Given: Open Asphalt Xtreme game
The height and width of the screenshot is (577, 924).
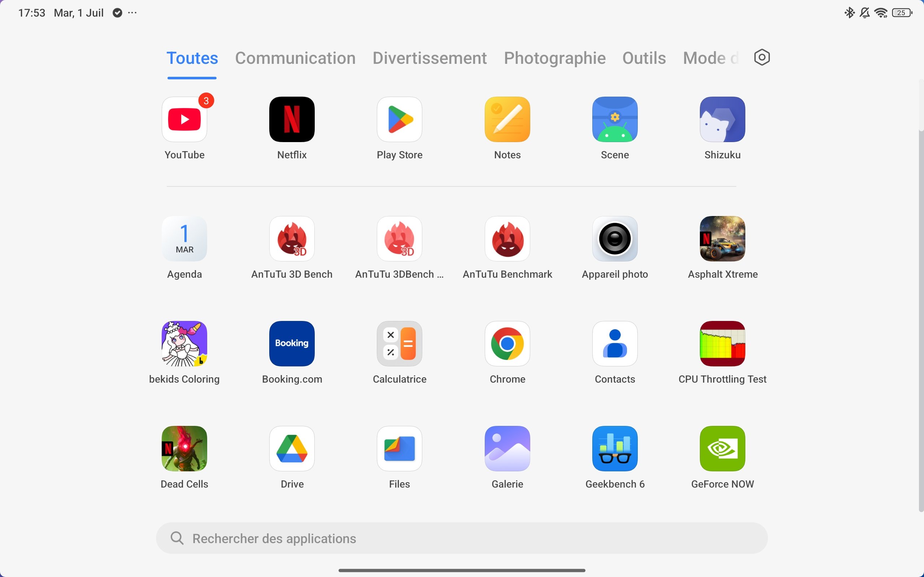Looking at the screenshot, I should coord(722,239).
